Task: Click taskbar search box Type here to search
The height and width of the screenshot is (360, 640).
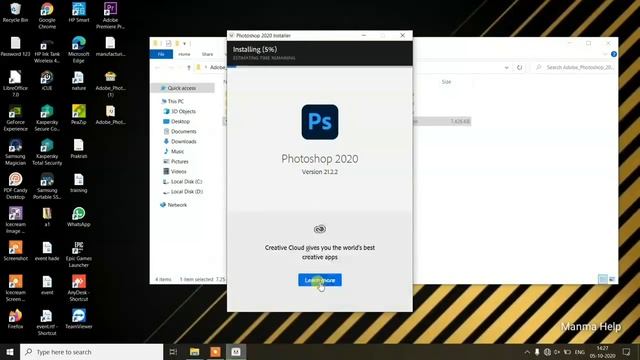Action: pyautogui.click(x=91, y=352)
